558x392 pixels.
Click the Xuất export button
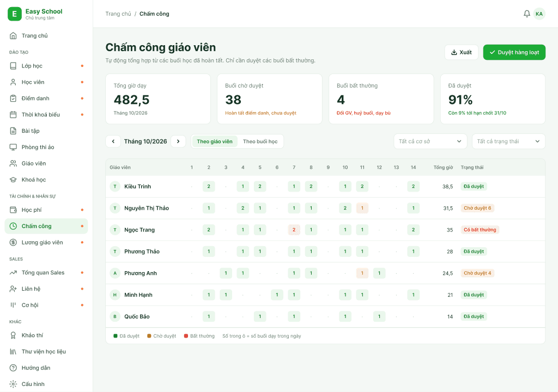461,52
